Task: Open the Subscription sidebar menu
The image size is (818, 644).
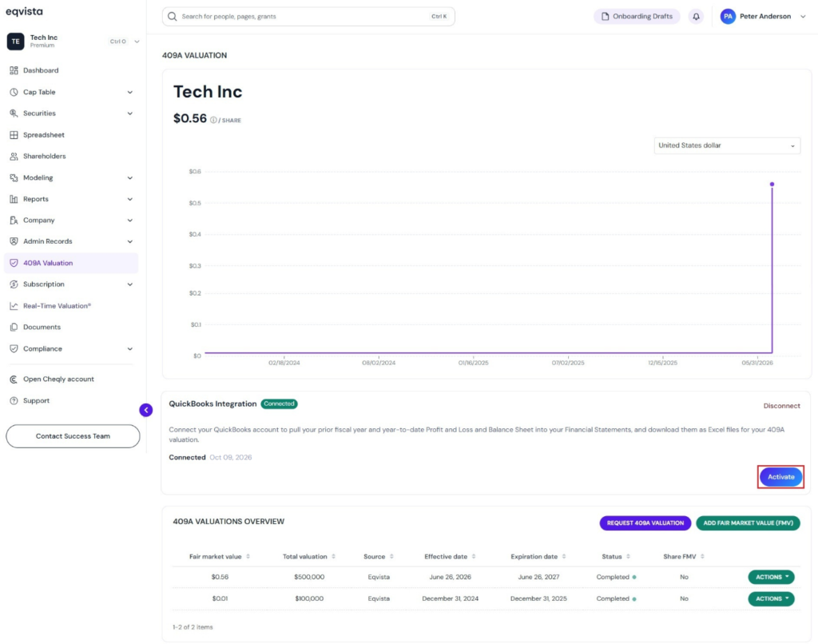Action: coord(71,284)
